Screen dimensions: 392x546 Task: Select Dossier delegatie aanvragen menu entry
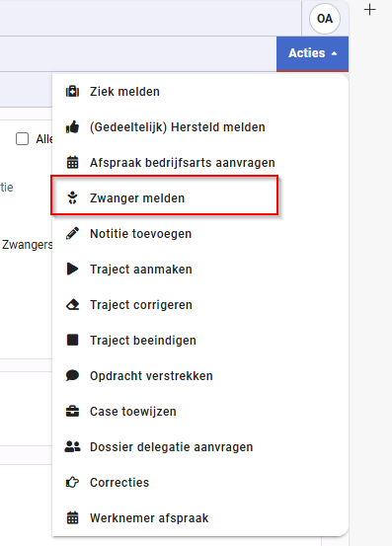[200, 446]
